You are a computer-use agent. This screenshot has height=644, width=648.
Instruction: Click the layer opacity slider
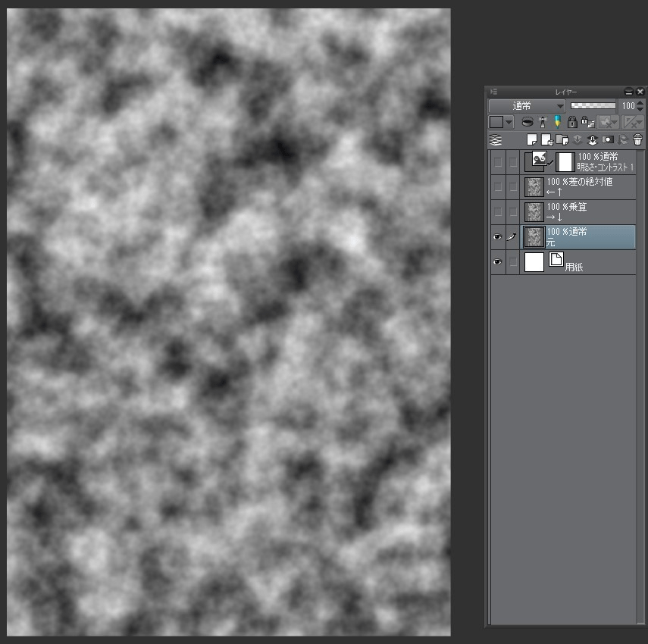pos(593,106)
